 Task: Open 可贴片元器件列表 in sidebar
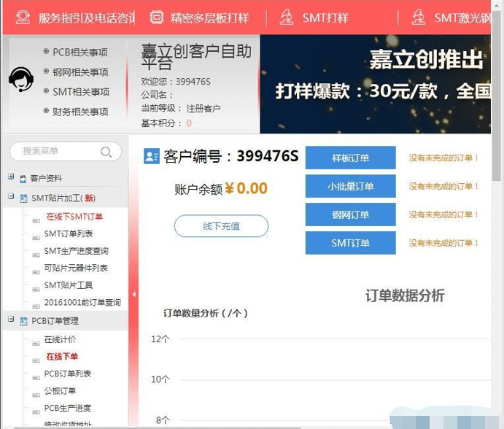pos(76,268)
